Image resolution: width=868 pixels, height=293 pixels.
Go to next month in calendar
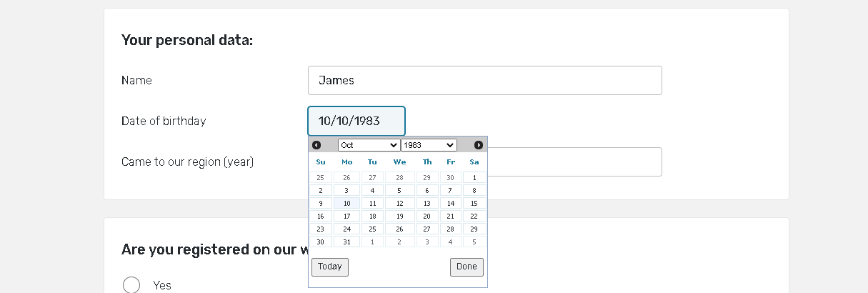[x=479, y=145]
